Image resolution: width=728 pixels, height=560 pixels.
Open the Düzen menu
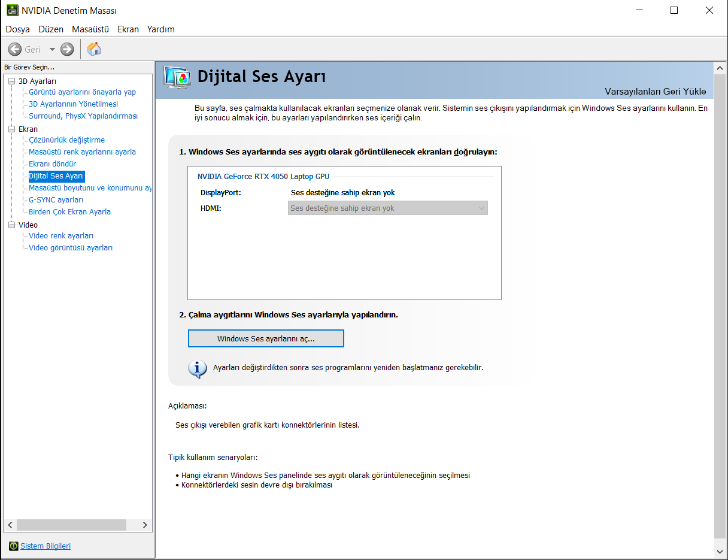point(51,29)
